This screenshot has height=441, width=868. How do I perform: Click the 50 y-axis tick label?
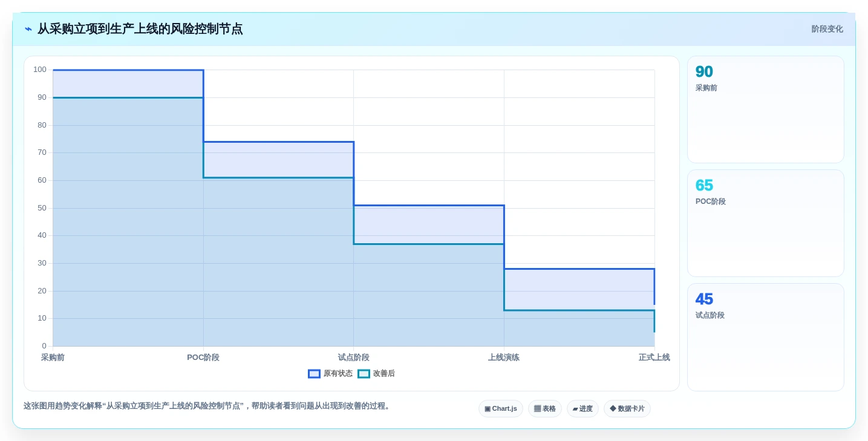42,208
